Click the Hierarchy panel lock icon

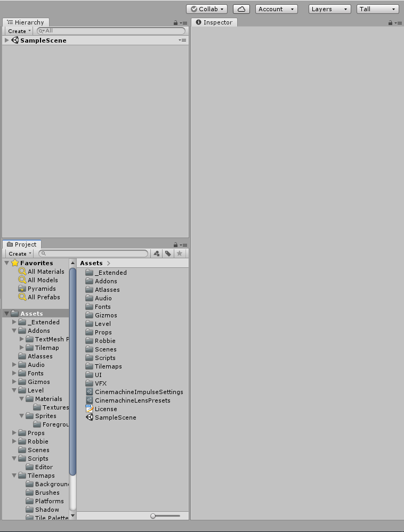point(175,23)
